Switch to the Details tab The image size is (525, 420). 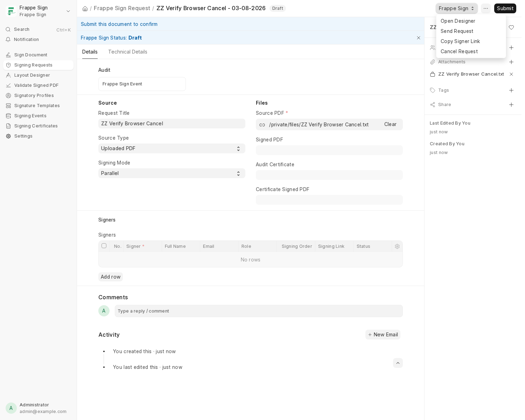tap(90, 52)
